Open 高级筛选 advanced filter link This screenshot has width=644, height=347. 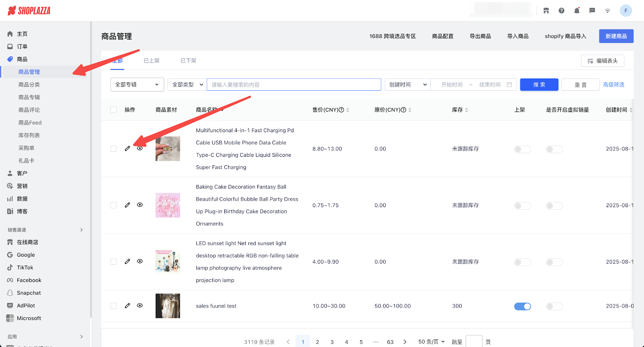pos(613,85)
